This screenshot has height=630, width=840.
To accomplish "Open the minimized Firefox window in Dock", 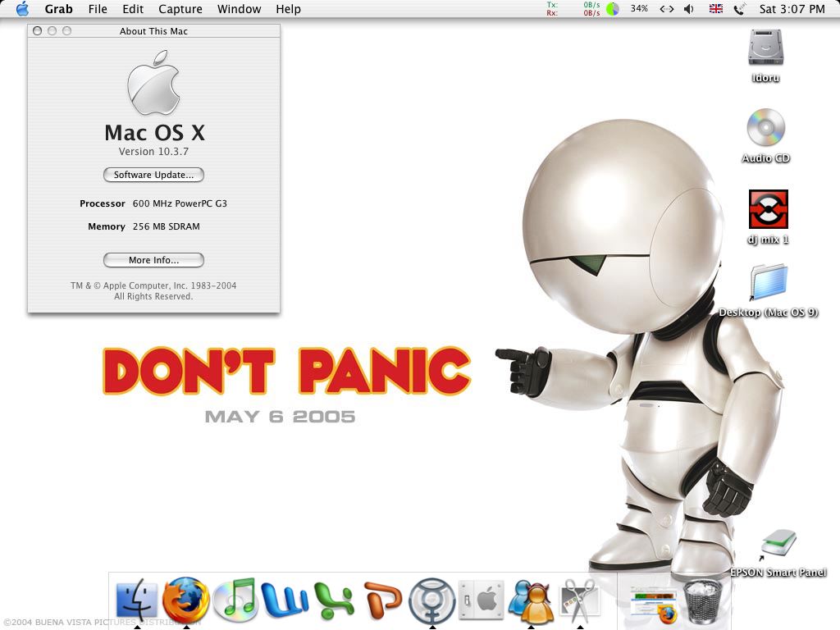I will [x=654, y=605].
